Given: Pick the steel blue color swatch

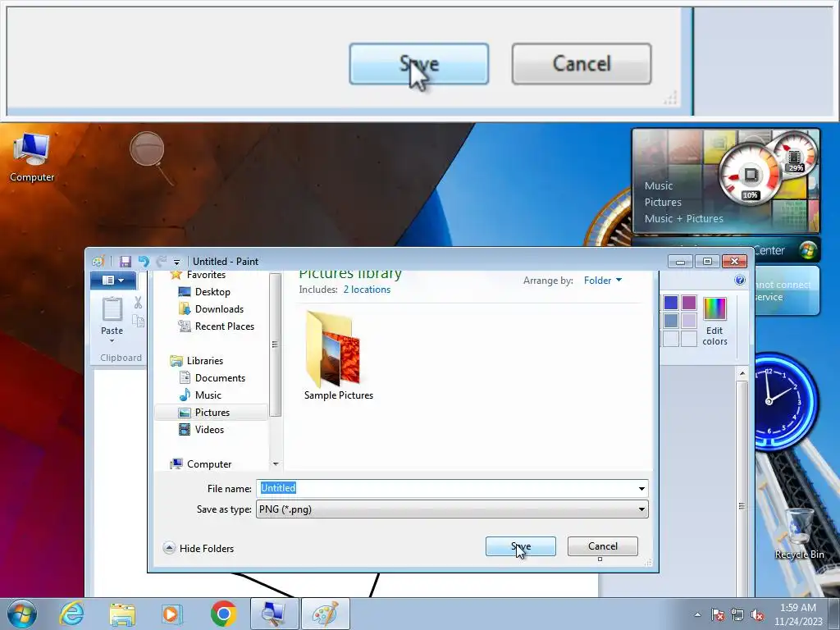Looking at the screenshot, I should (x=671, y=321).
